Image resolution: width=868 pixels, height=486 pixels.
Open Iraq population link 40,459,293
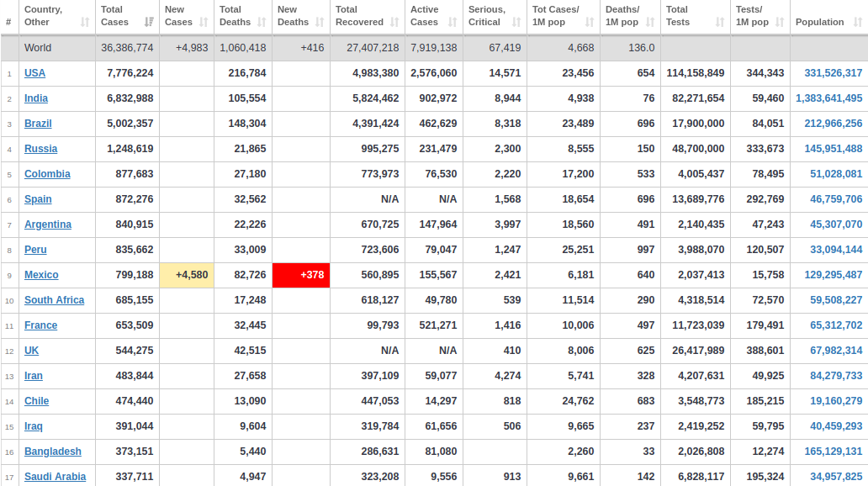(836, 426)
